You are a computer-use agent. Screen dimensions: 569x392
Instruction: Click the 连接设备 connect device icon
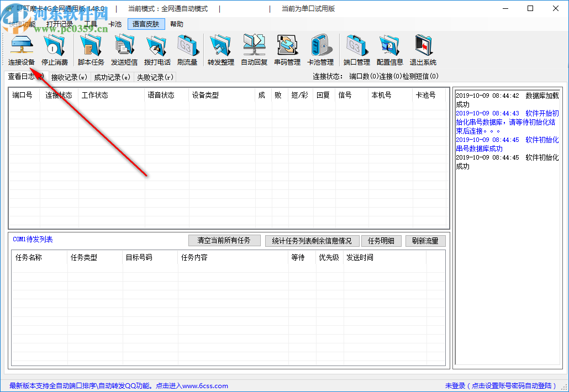[22, 50]
